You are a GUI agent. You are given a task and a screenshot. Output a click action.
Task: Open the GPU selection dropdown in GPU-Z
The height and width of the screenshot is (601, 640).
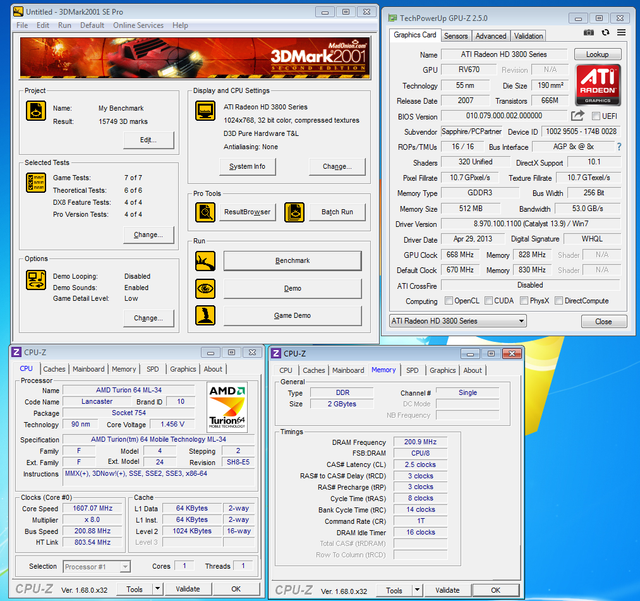click(458, 321)
